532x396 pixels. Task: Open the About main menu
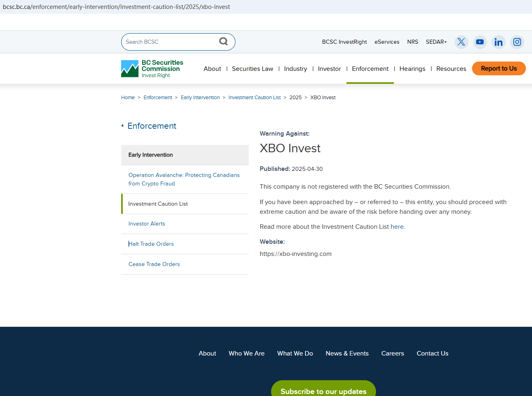[x=212, y=69]
